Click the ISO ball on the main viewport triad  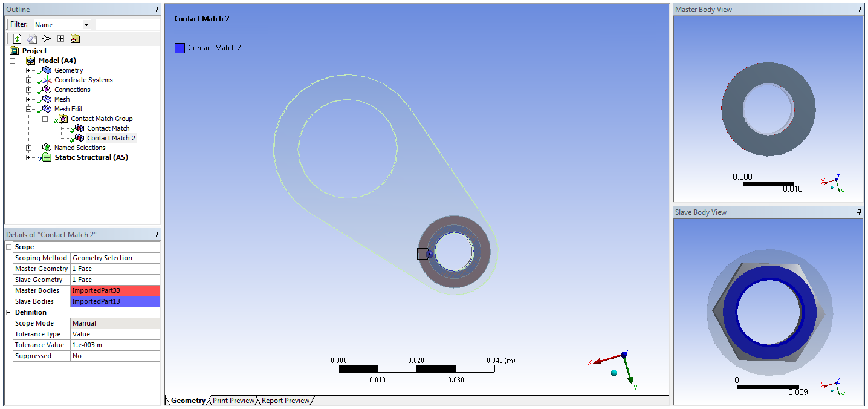point(614,373)
